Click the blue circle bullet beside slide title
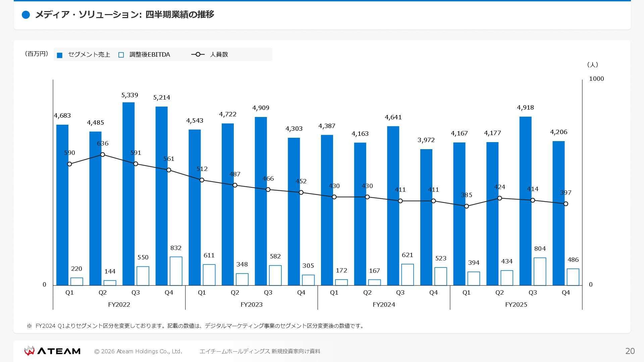 [x=26, y=15]
